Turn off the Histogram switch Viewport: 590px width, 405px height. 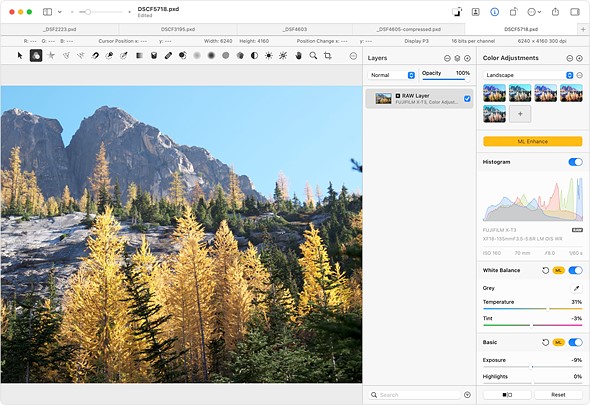[575, 162]
